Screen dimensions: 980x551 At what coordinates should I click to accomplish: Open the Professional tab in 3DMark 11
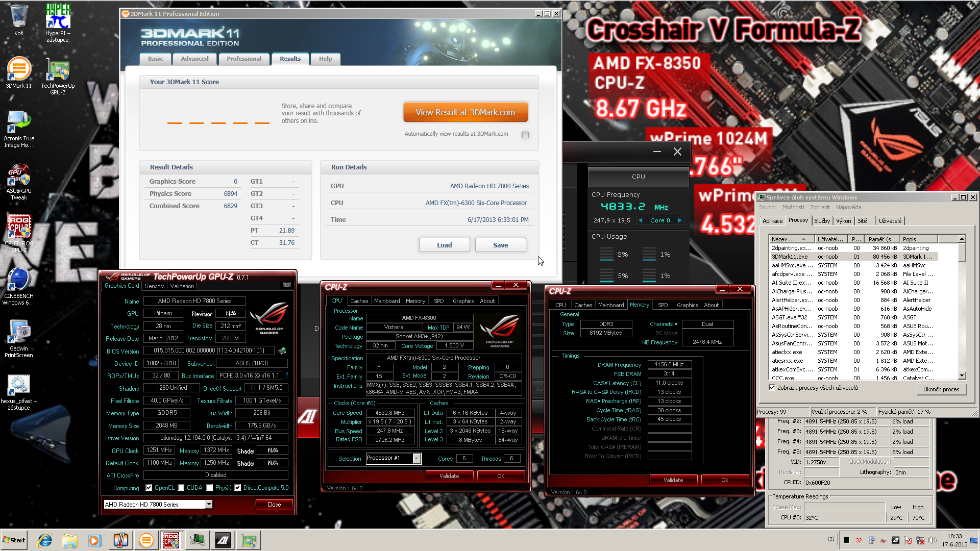pos(244,59)
